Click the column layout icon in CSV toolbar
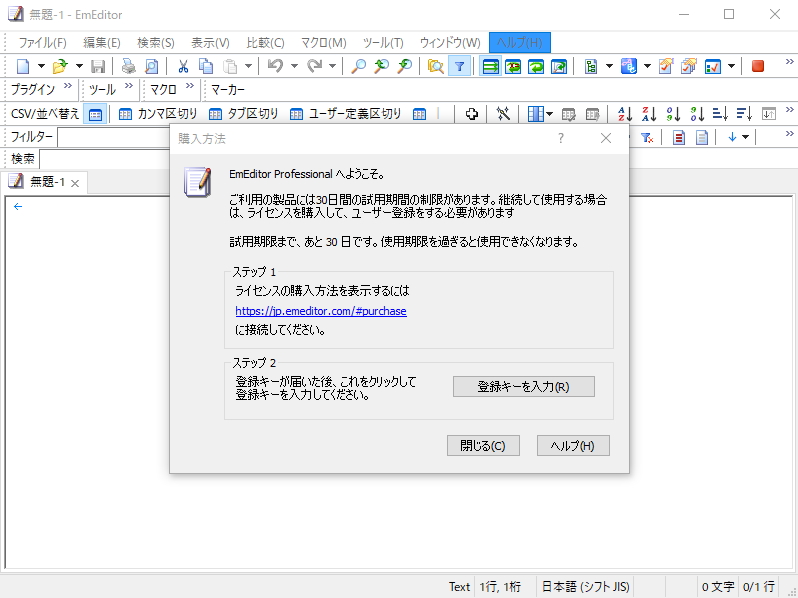 click(x=535, y=114)
